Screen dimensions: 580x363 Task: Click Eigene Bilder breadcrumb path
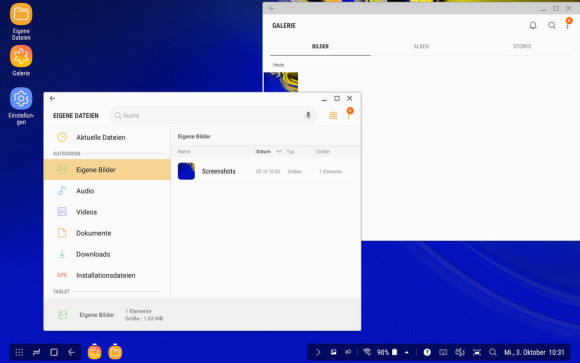tap(194, 137)
